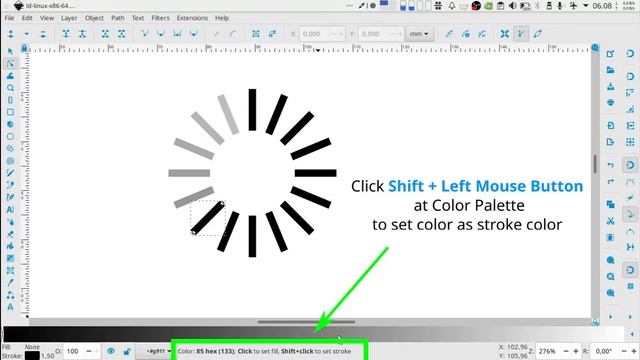Click Insert new nodes button
The height and width of the screenshot is (360, 640).
point(11,34)
